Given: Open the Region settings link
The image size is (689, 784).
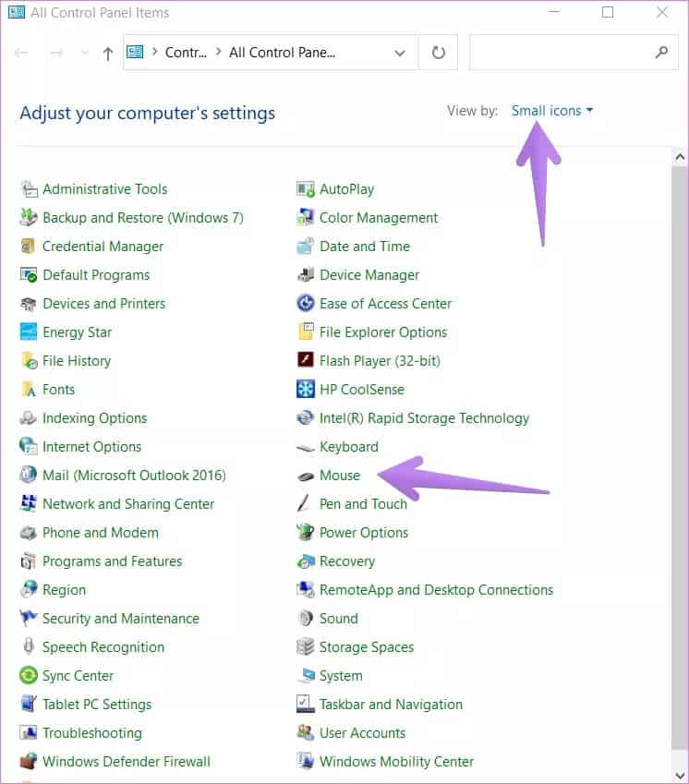Looking at the screenshot, I should [x=64, y=590].
